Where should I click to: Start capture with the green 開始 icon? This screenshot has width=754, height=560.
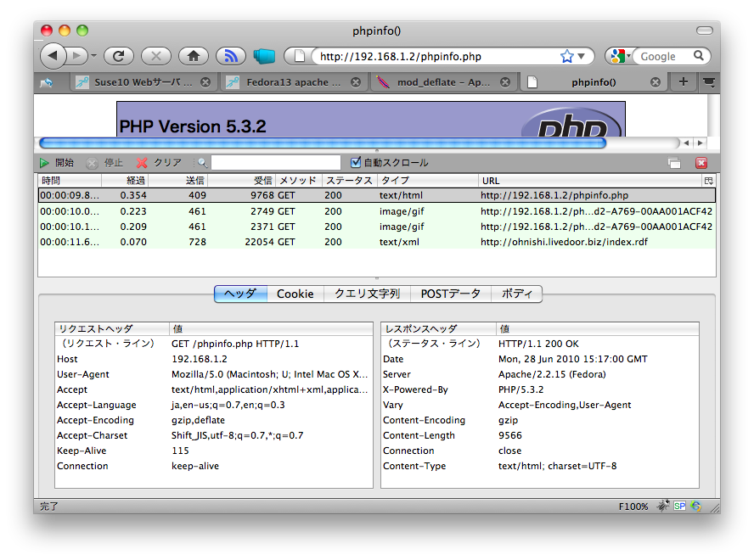pos(44,162)
